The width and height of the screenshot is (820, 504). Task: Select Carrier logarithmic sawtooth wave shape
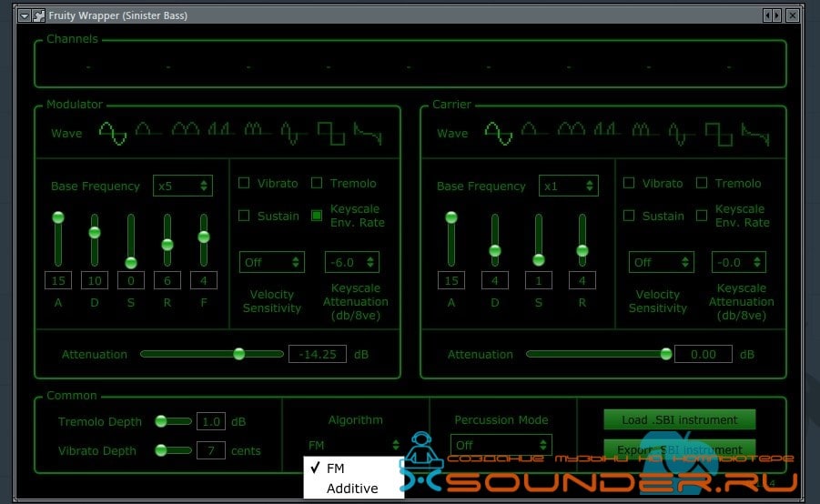pyautogui.click(x=754, y=134)
